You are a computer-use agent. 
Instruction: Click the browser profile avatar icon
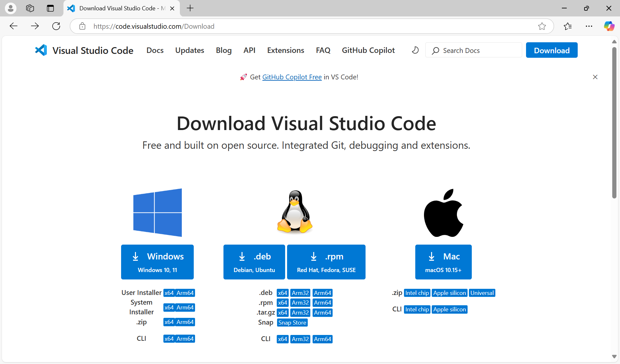point(10,8)
